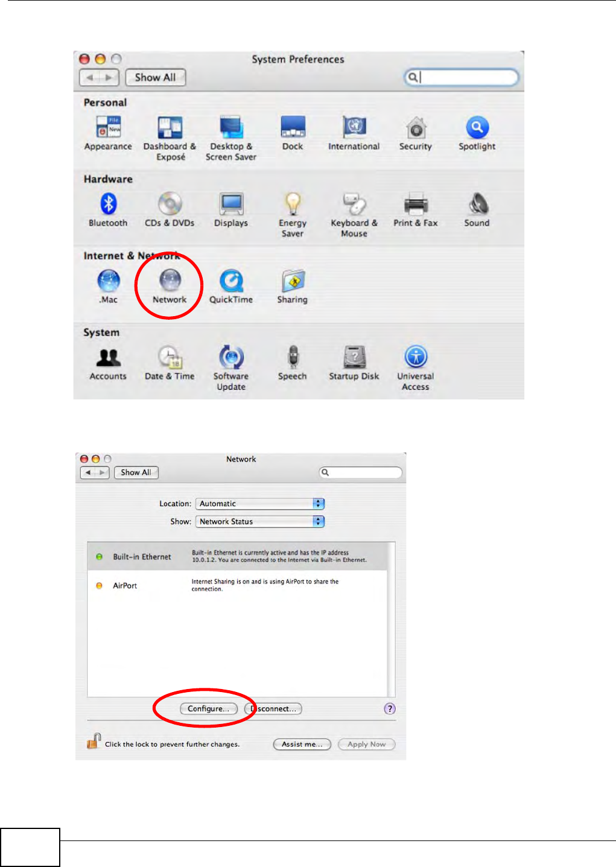
Task: Click forward arrow in System Preferences toolbar
Action: [x=109, y=77]
